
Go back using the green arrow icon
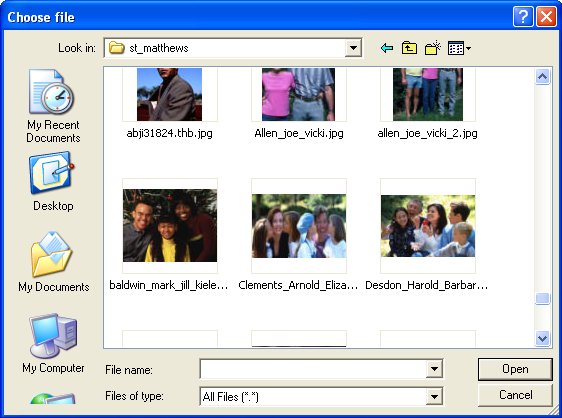coord(387,48)
